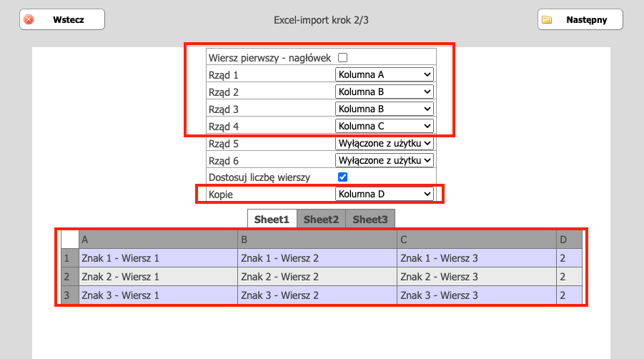Screen dimensions: 644x359
Task: Switch to the Sheet2 tab
Action: click(x=321, y=220)
